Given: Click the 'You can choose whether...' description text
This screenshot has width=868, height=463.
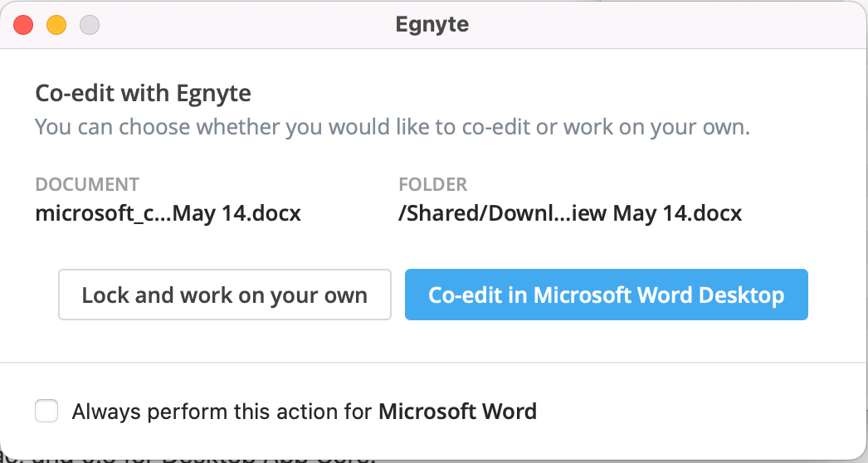Looking at the screenshot, I should tap(393, 127).
